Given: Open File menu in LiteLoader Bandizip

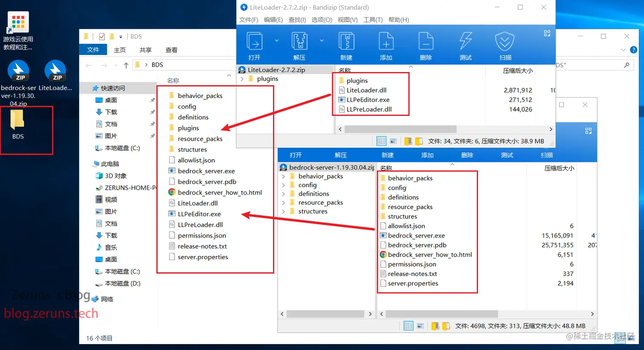Looking at the screenshot, I should coord(249,20).
